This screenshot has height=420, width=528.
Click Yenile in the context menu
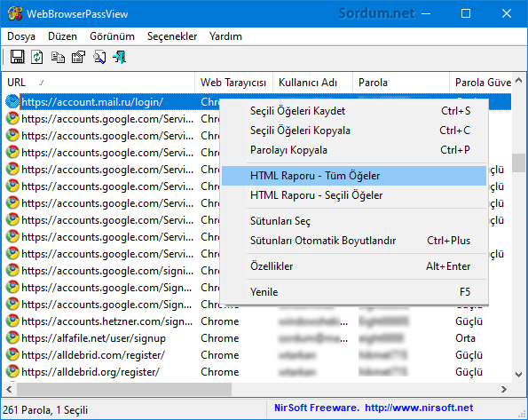(x=354, y=292)
